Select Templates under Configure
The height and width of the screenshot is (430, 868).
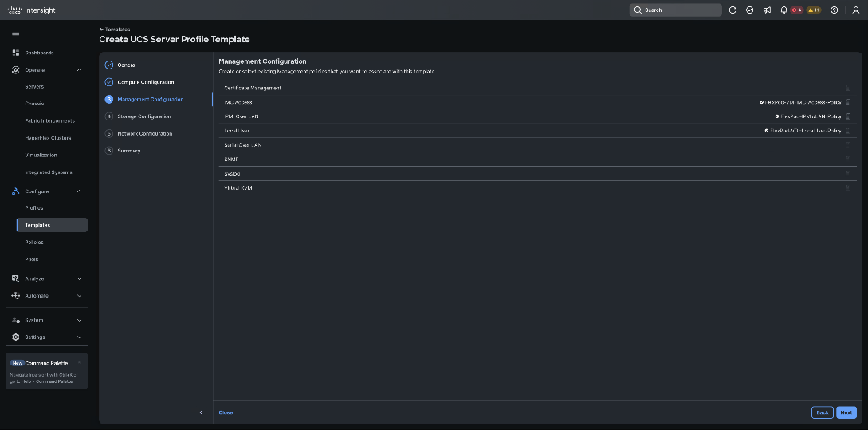pyautogui.click(x=52, y=225)
